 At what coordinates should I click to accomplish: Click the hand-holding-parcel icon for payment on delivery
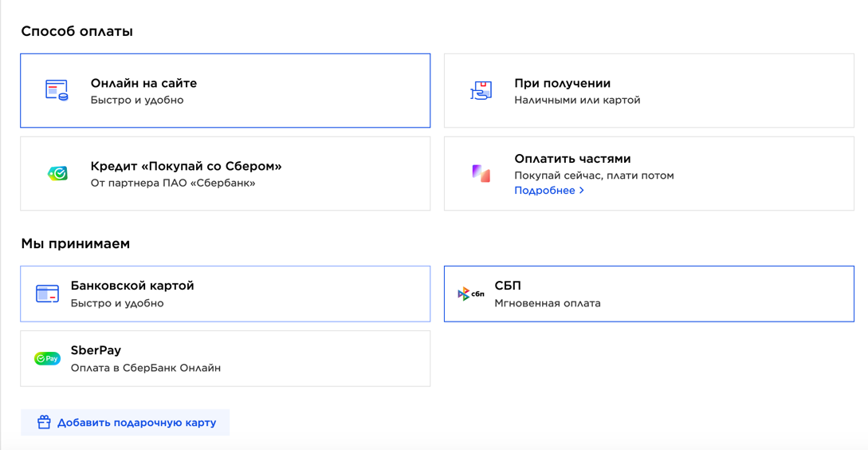[481, 90]
